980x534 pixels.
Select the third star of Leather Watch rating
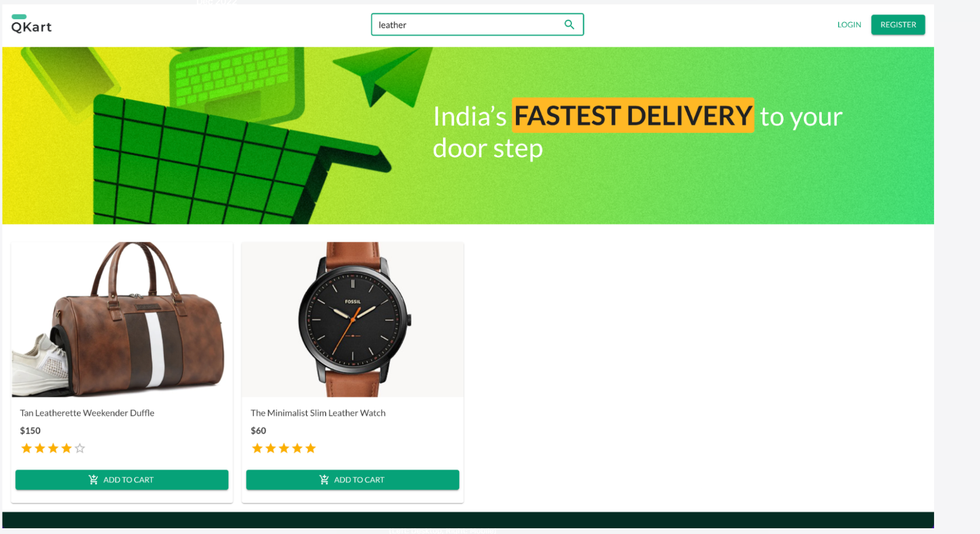284,449
